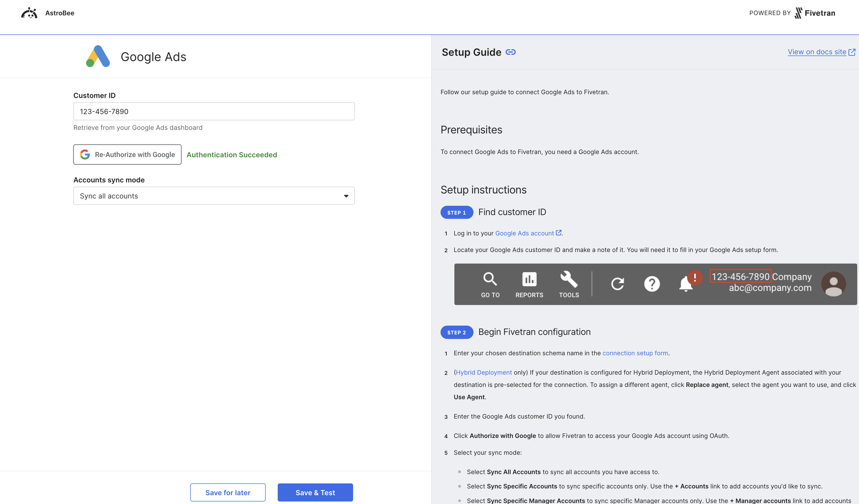The height and width of the screenshot is (504, 859).
Task: Click the STEP 2 badge
Action: (x=457, y=332)
